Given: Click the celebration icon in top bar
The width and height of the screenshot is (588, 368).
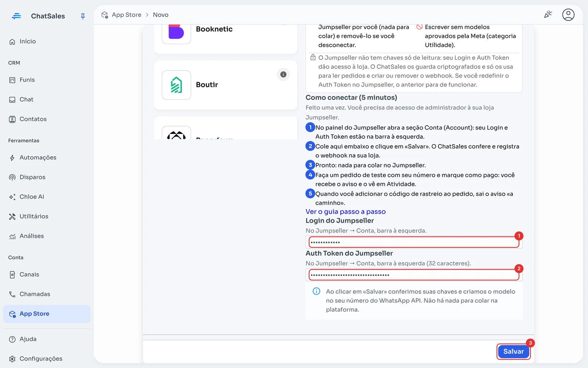Looking at the screenshot, I should pyautogui.click(x=548, y=15).
